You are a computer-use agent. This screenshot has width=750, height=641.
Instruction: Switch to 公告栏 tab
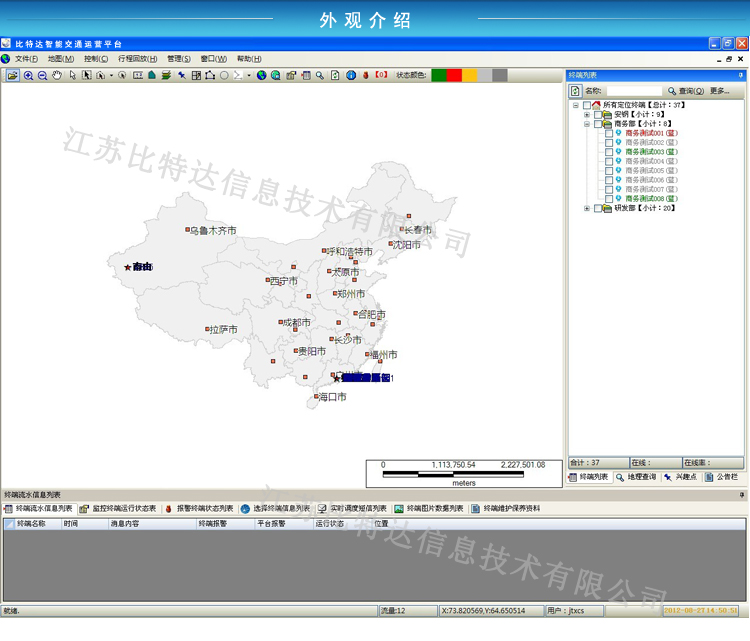point(722,477)
